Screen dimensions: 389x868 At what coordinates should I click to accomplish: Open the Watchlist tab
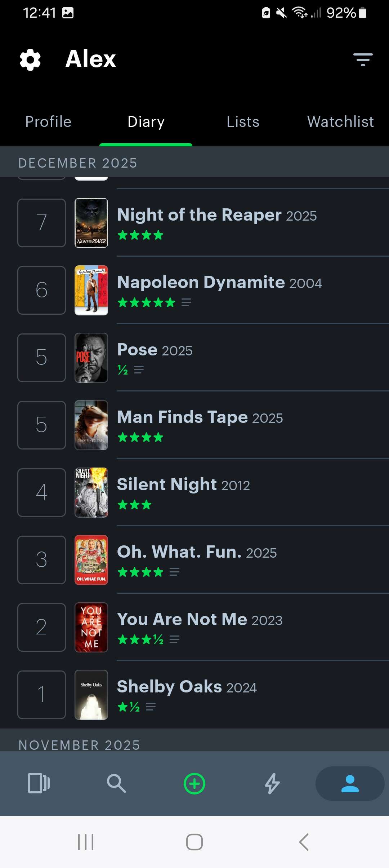[x=340, y=122]
